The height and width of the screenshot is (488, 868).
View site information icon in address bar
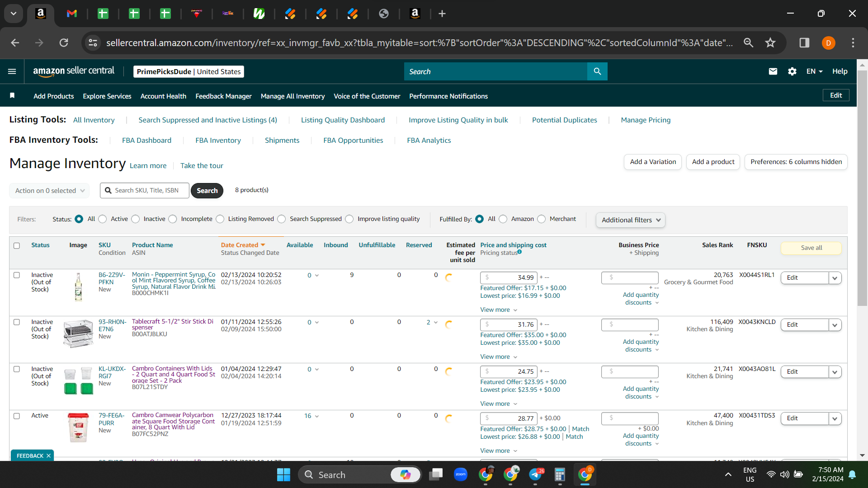93,42
